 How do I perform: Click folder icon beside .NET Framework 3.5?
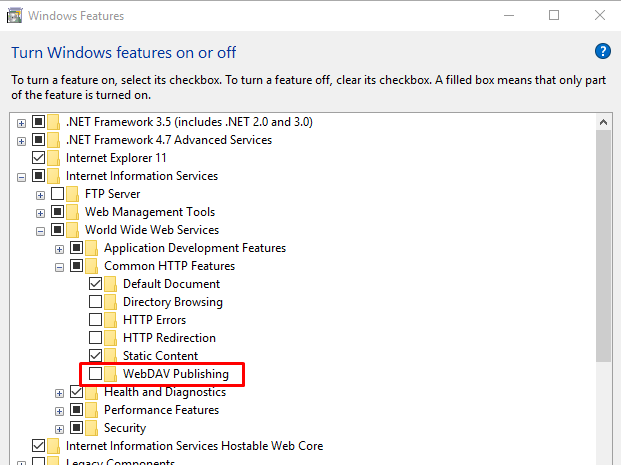pos(53,122)
